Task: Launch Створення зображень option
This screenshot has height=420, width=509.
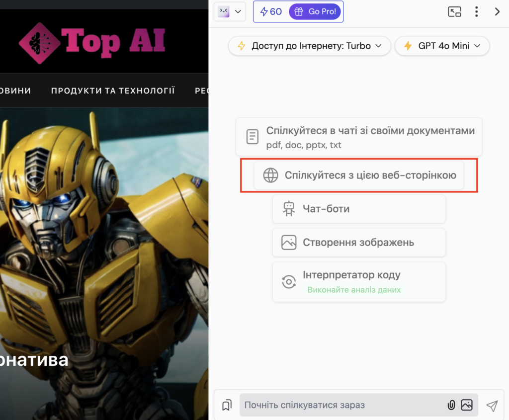Action: point(359,243)
